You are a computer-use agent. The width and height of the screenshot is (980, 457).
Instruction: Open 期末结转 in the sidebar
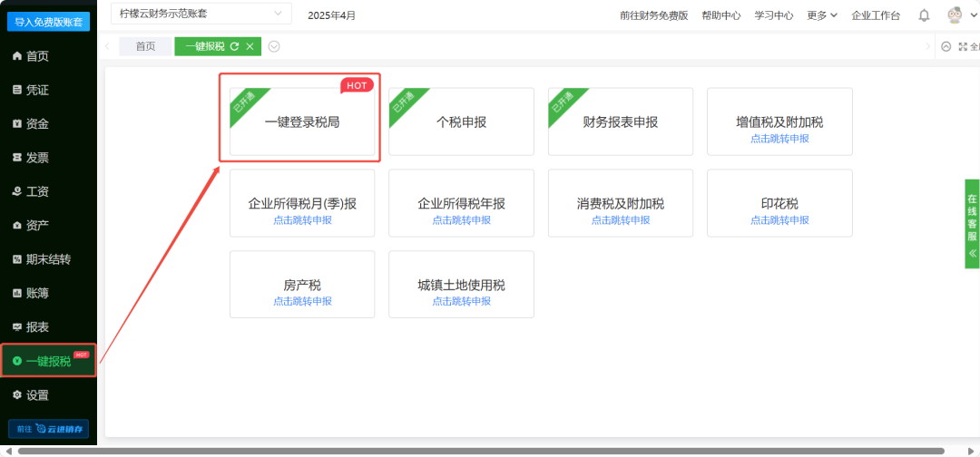coord(48,259)
